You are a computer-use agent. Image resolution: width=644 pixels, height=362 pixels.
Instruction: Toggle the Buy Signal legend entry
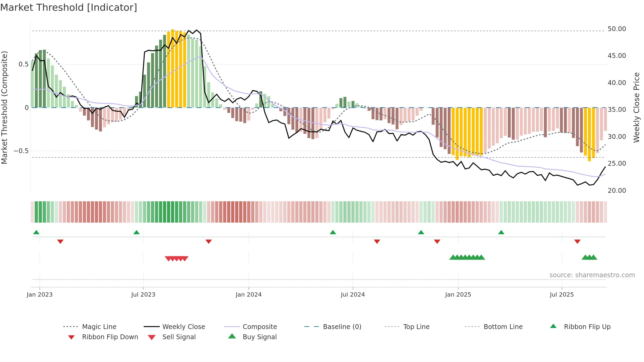coord(252,337)
